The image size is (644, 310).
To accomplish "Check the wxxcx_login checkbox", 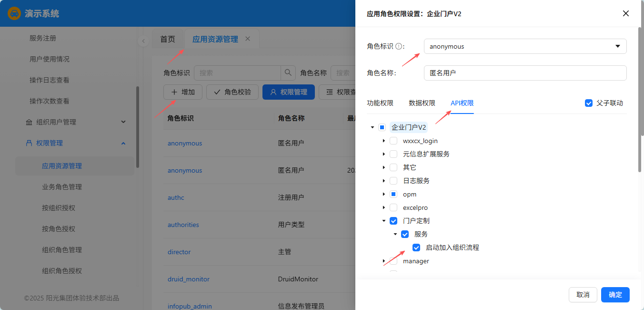I will tap(393, 141).
